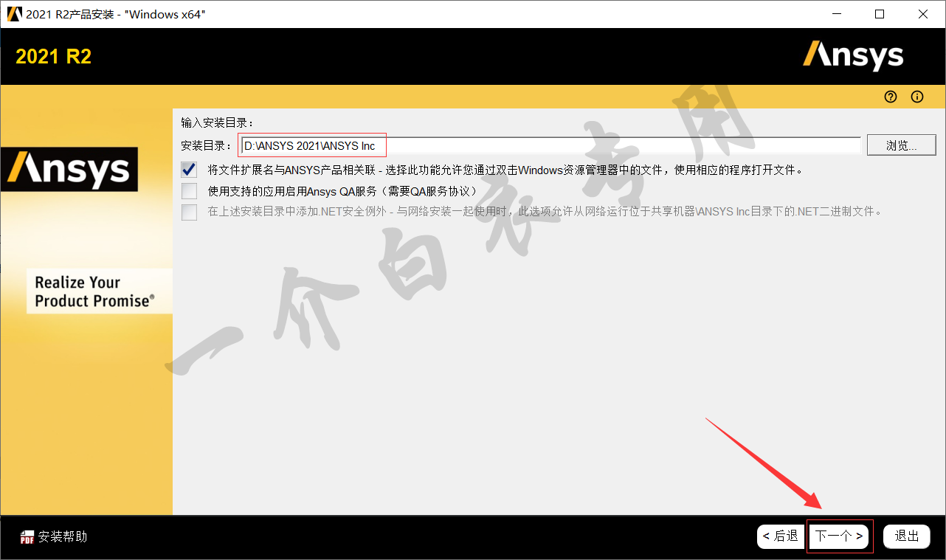Open the question mark help icon
The width and height of the screenshot is (946, 560).
pos(891,97)
